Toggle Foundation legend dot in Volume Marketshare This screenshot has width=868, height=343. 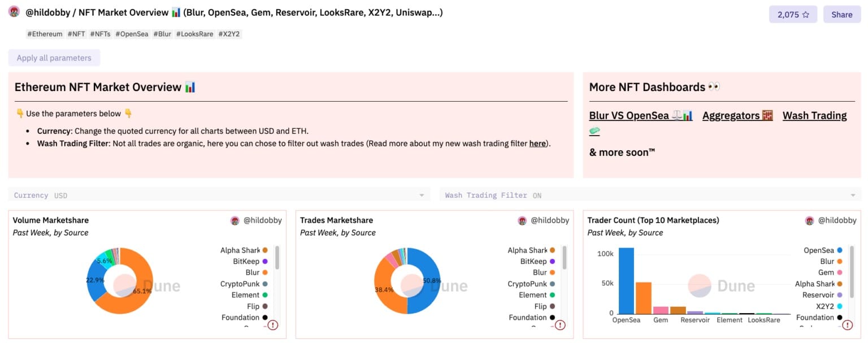click(265, 318)
